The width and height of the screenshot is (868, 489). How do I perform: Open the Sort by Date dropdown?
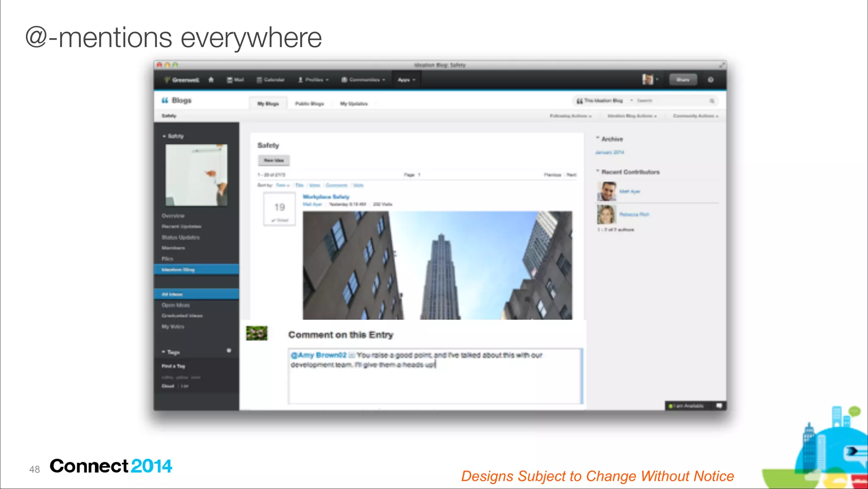[x=283, y=185]
